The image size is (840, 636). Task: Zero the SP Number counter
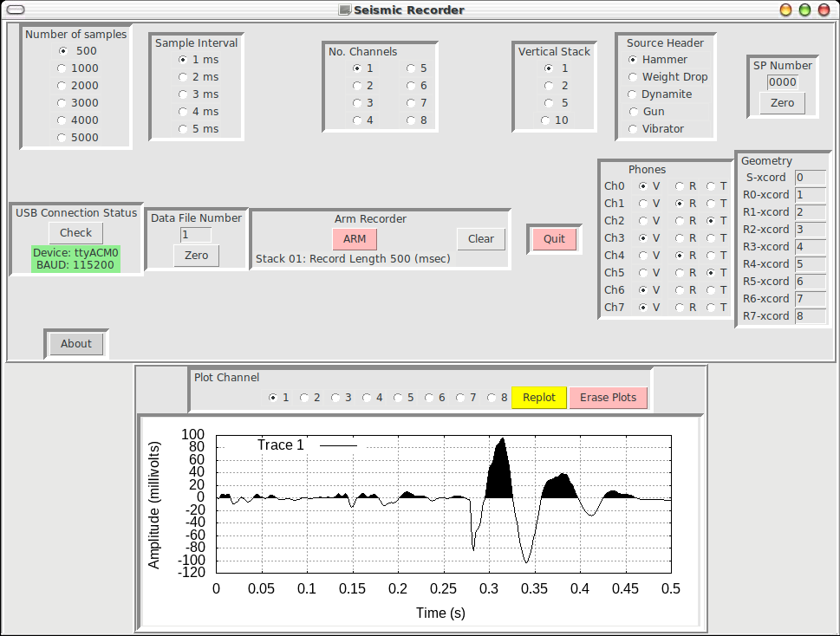[x=781, y=102]
